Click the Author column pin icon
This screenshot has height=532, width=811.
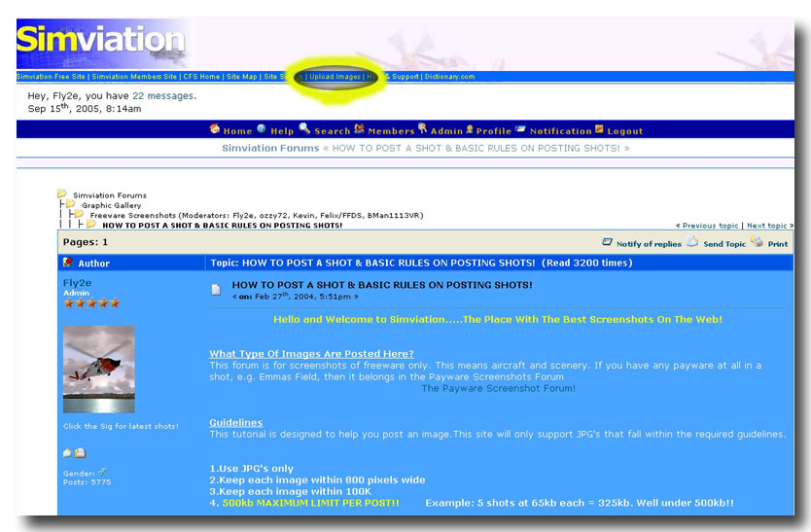click(x=68, y=262)
